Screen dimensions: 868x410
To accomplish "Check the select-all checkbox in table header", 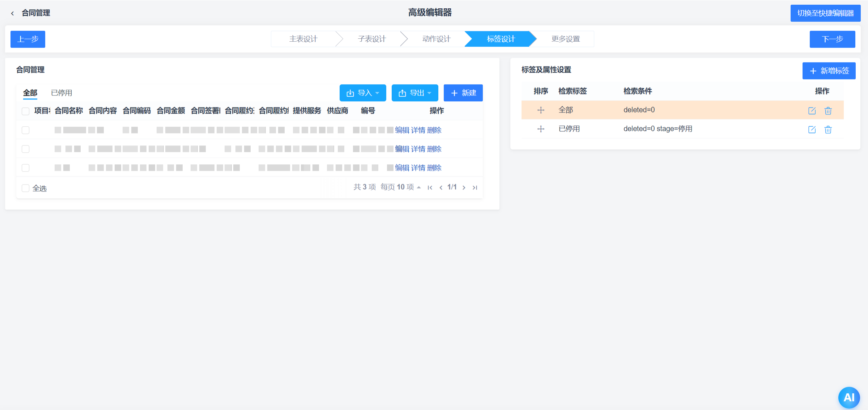I will tap(25, 111).
